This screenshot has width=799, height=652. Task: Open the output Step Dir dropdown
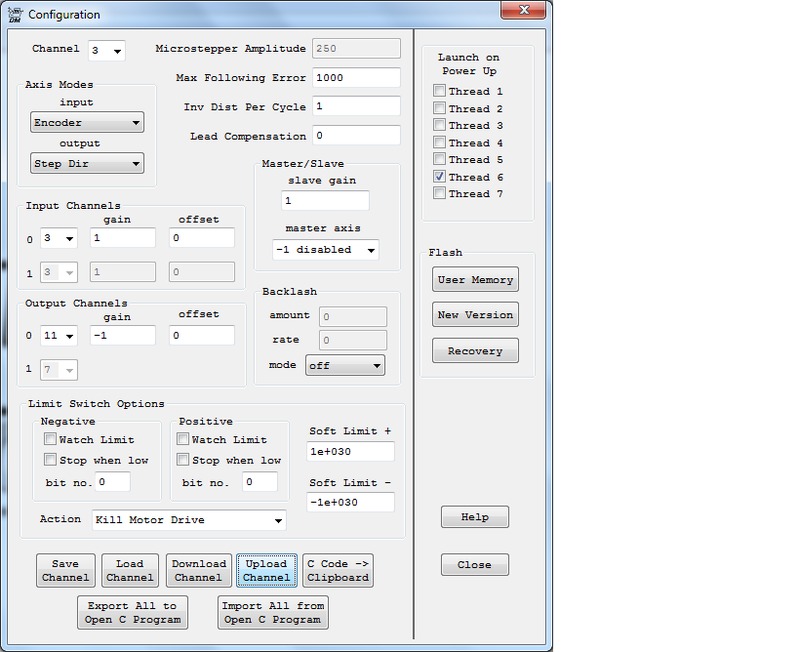87,164
